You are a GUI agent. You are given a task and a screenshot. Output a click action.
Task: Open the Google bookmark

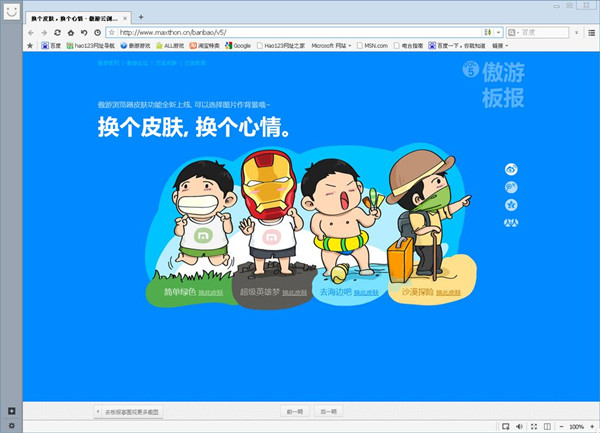(238, 46)
